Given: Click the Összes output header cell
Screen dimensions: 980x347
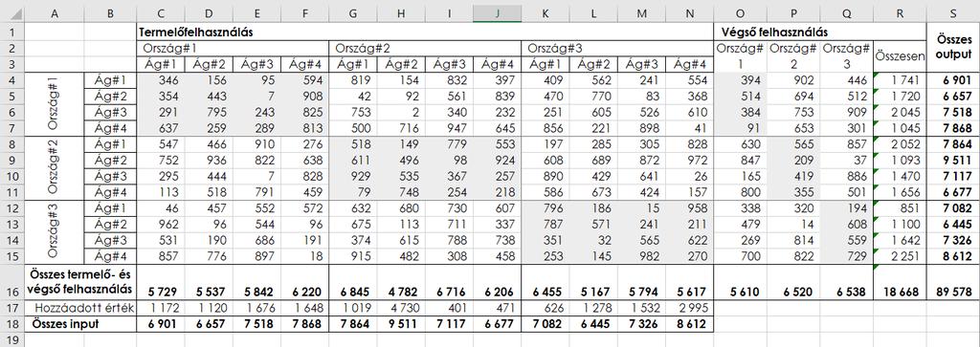Looking at the screenshot, I should pyautogui.click(x=953, y=48).
